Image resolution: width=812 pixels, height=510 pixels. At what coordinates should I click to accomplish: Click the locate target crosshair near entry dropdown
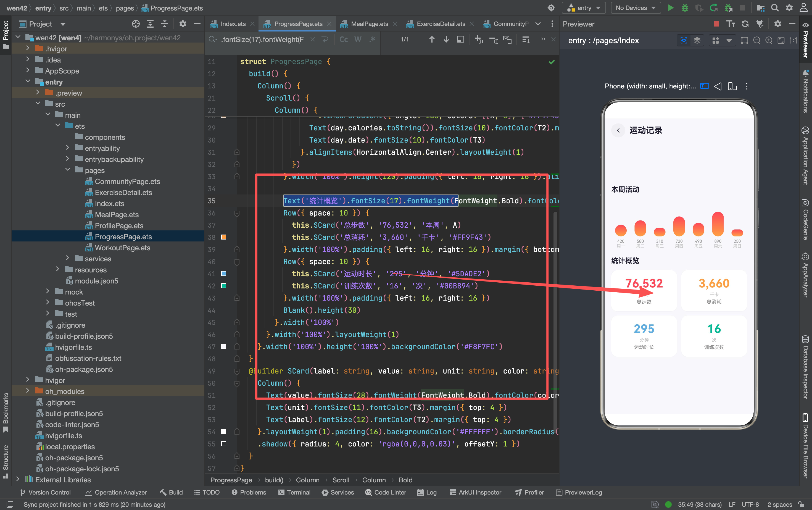tap(551, 8)
